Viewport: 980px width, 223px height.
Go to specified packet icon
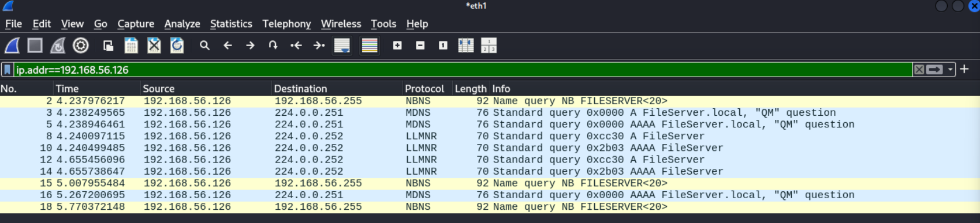[273, 46]
